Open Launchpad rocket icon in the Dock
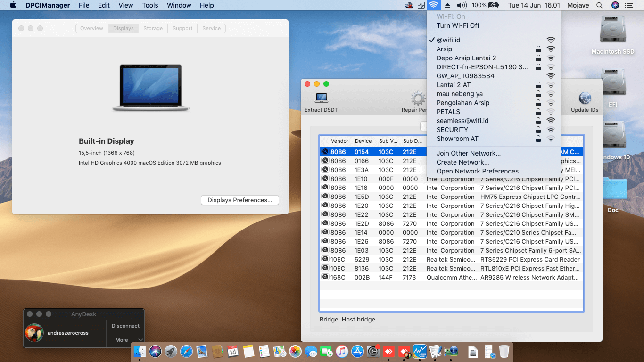Viewport: 644px width, 362px height. pyautogui.click(x=171, y=351)
